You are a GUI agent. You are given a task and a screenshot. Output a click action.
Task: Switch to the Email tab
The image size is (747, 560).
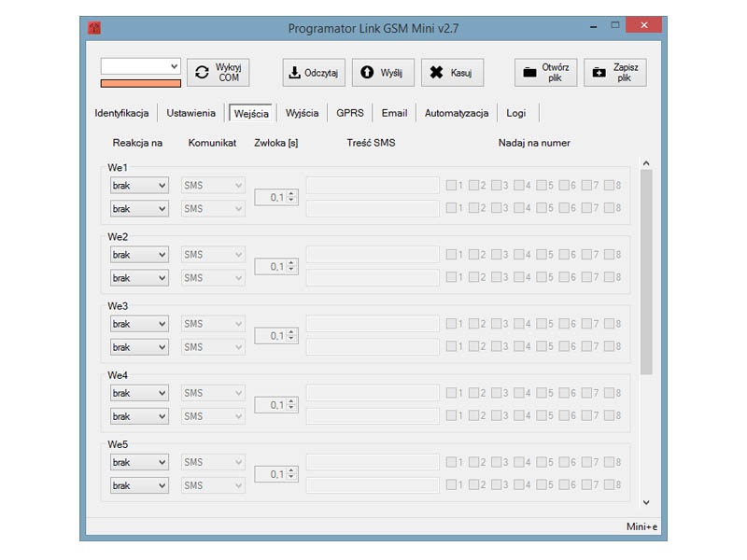tap(394, 113)
